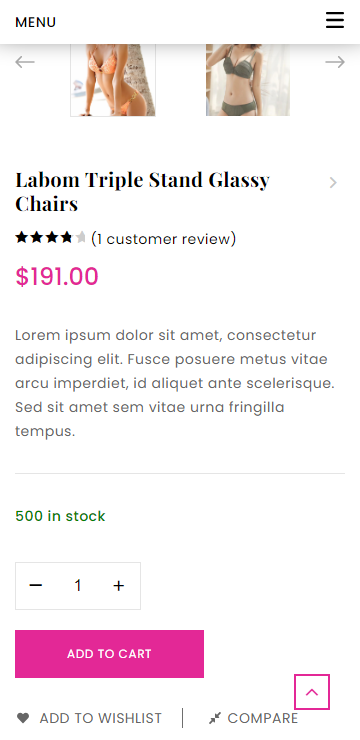Click the ADD TO CART button
Image resolution: width=360 pixels, height=740 pixels.
point(109,654)
